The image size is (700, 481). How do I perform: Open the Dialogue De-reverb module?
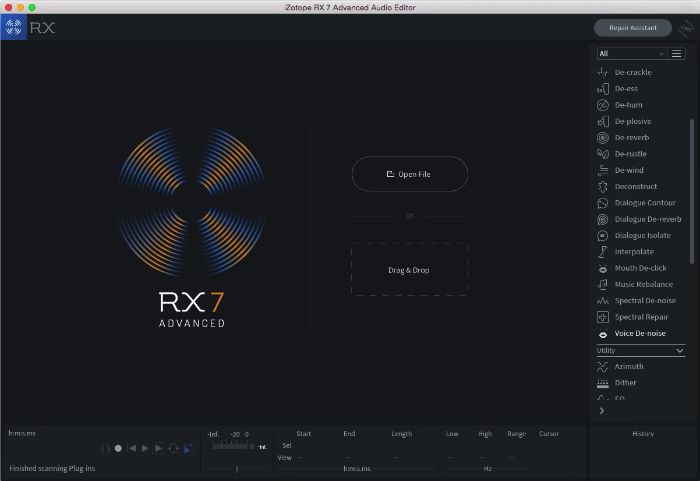641,219
